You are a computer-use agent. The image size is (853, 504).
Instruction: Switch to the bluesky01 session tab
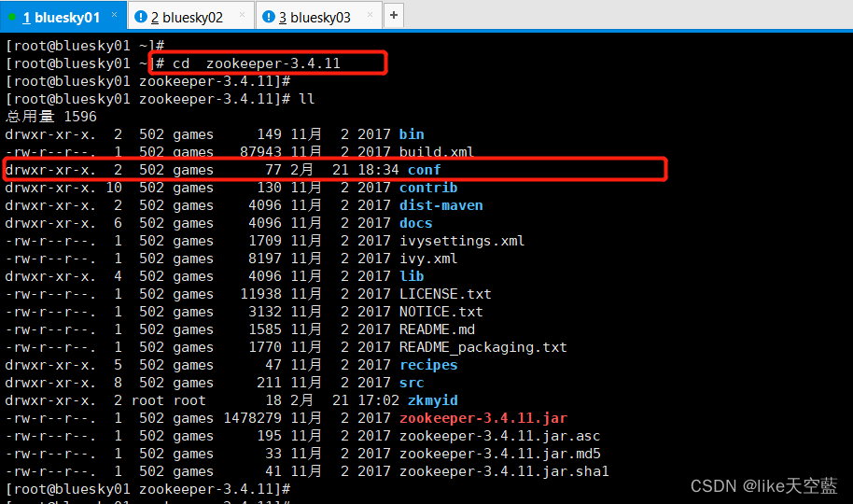[x=63, y=16]
